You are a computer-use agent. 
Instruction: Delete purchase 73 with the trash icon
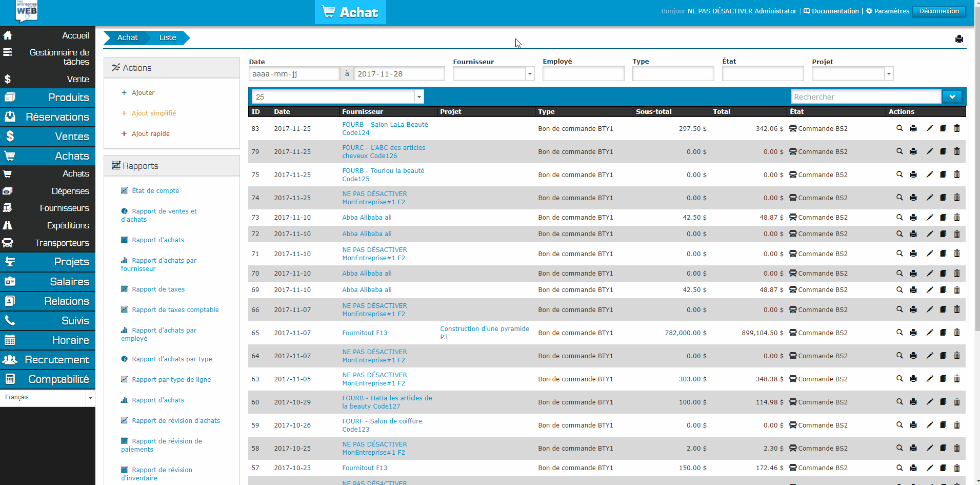(957, 218)
